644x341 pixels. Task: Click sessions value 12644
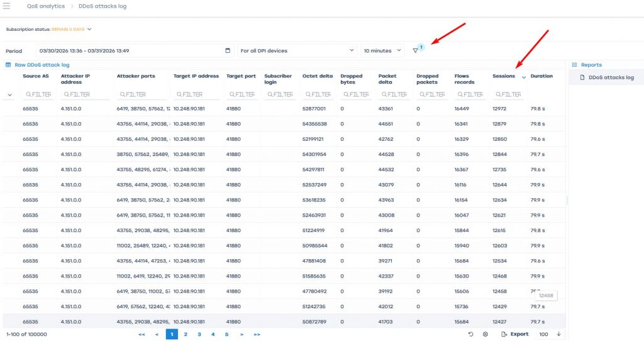[x=499, y=185]
